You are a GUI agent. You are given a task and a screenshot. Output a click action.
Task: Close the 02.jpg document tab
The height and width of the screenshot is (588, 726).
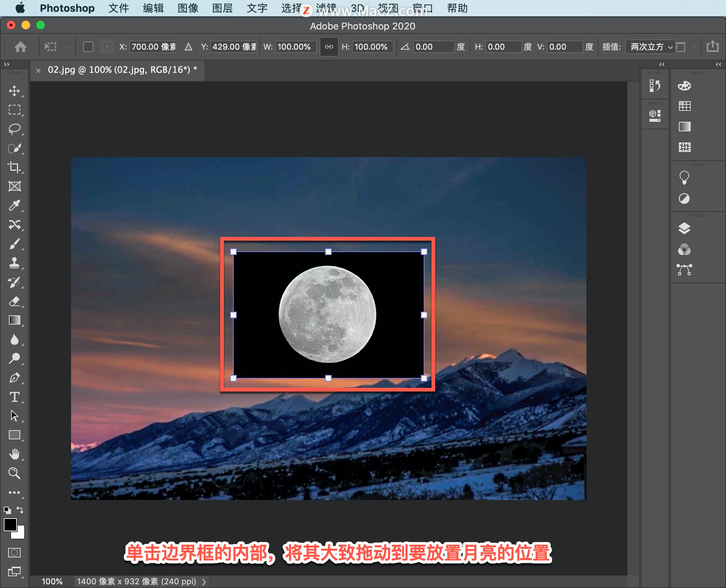[38, 70]
